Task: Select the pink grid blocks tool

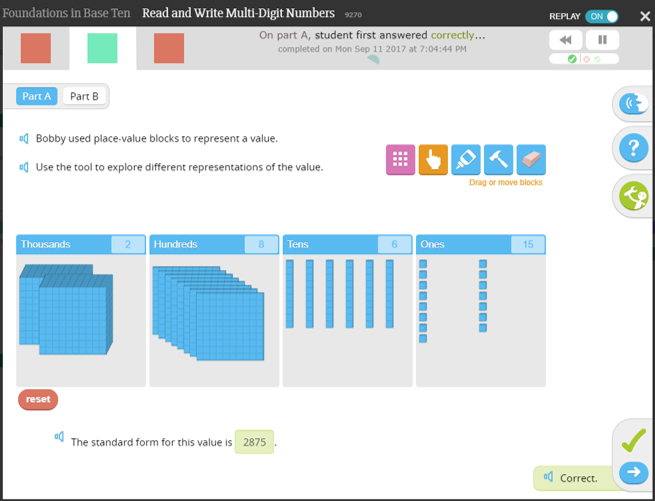Action: point(400,159)
